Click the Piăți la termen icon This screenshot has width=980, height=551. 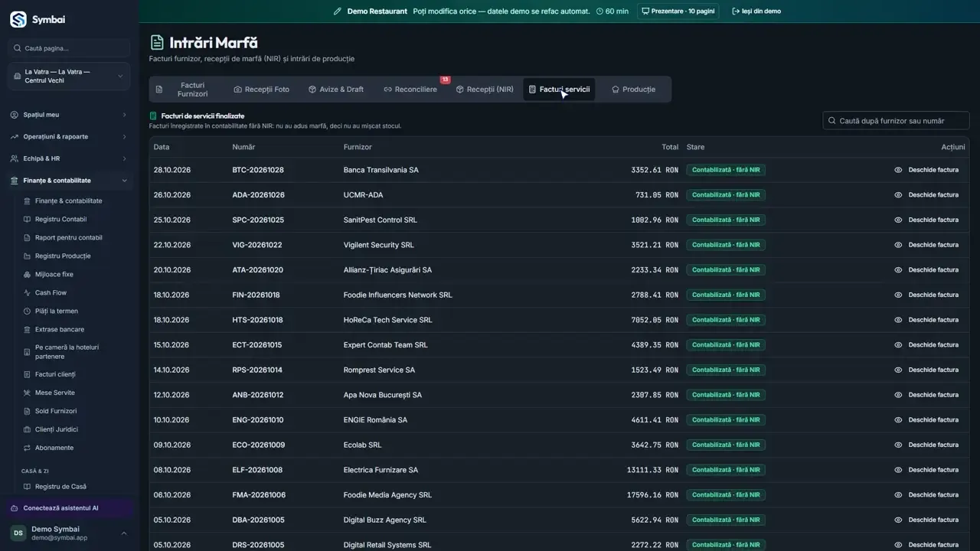28,311
